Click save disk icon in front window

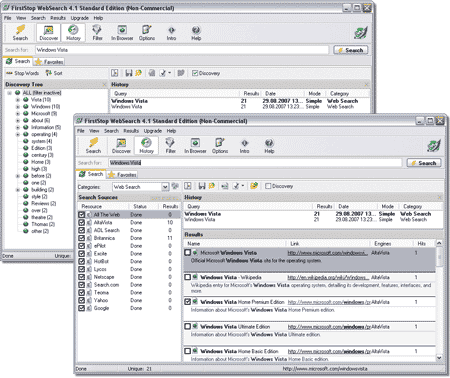coord(202,186)
